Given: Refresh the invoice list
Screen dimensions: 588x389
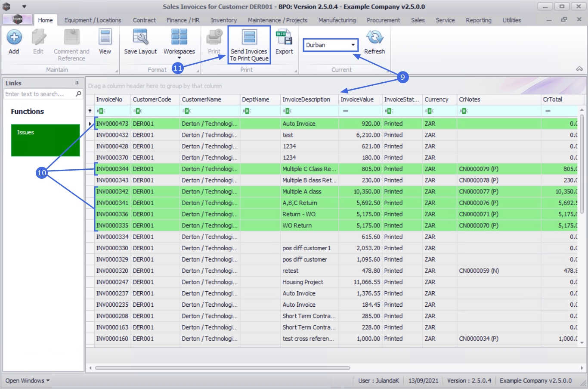Looking at the screenshot, I should point(374,42).
